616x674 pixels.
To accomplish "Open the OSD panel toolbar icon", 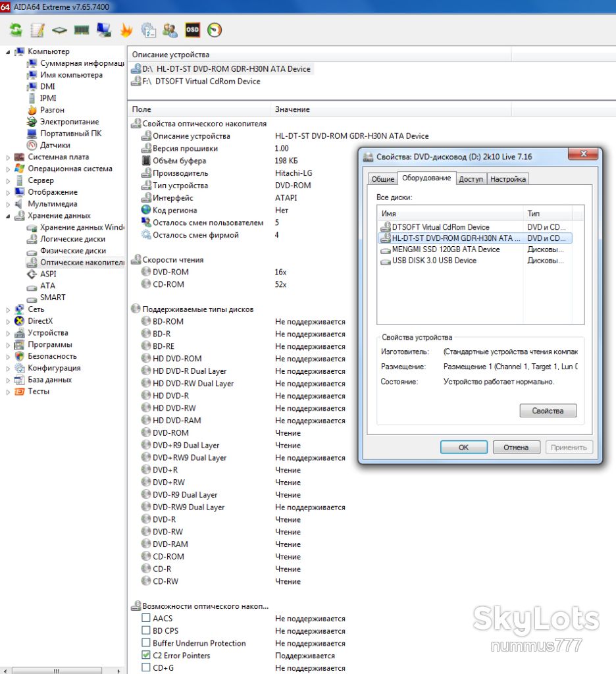I will tap(192, 30).
